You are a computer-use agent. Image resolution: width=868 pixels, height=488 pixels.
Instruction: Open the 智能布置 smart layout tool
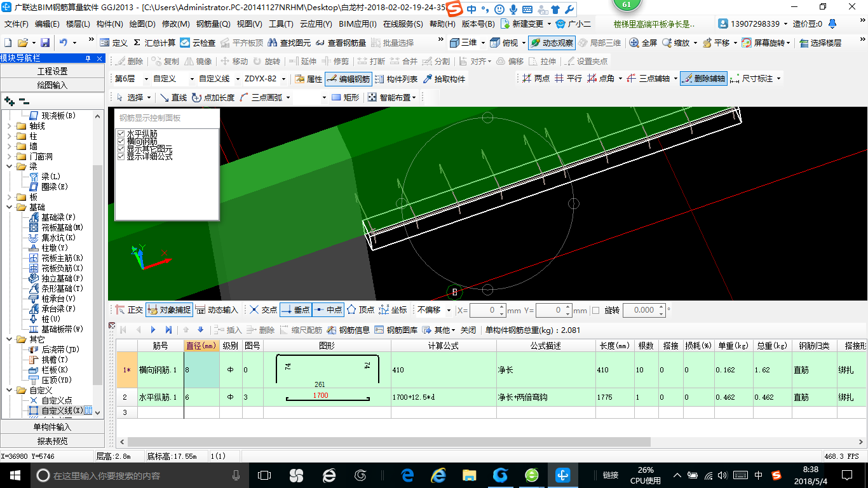[x=391, y=97]
